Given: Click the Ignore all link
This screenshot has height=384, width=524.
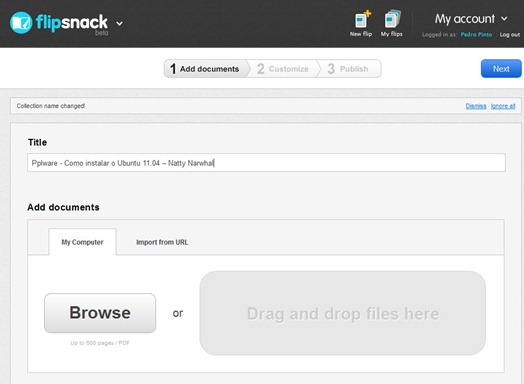Looking at the screenshot, I should [x=503, y=106].
